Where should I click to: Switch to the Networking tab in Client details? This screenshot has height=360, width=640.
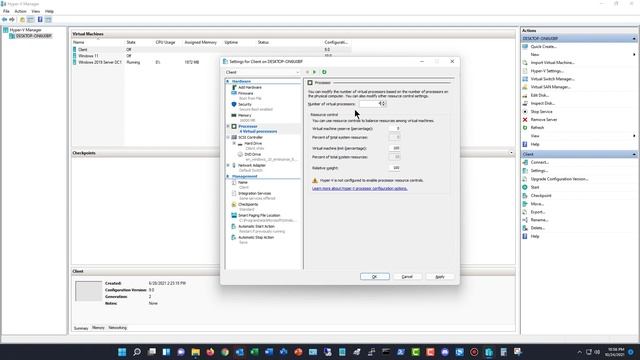pyautogui.click(x=118, y=328)
